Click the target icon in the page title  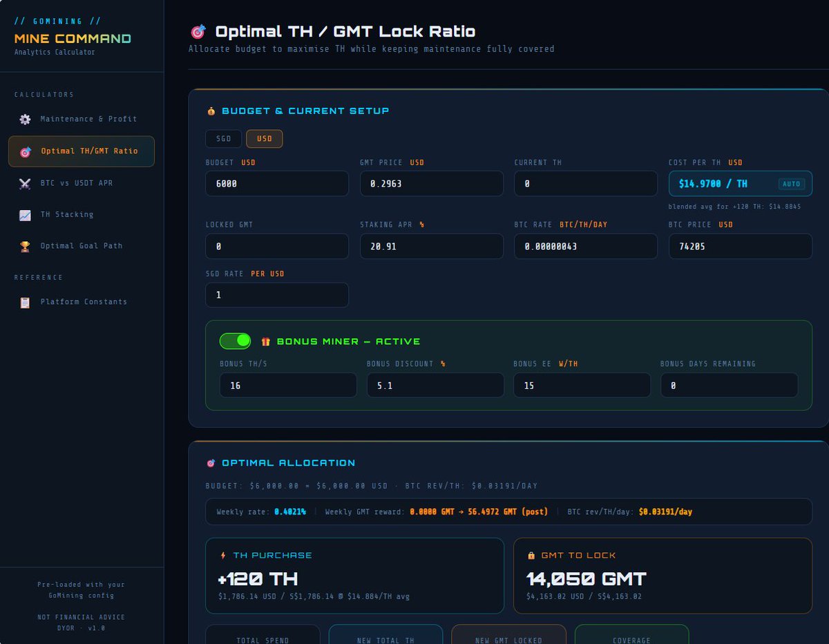click(198, 32)
